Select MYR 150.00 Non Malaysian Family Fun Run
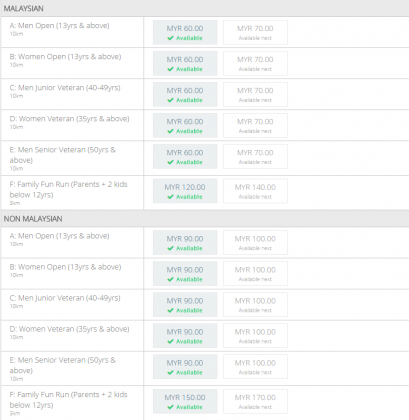Image resolution: width=409 pixels, height=420 pixels. click(185, 401)
